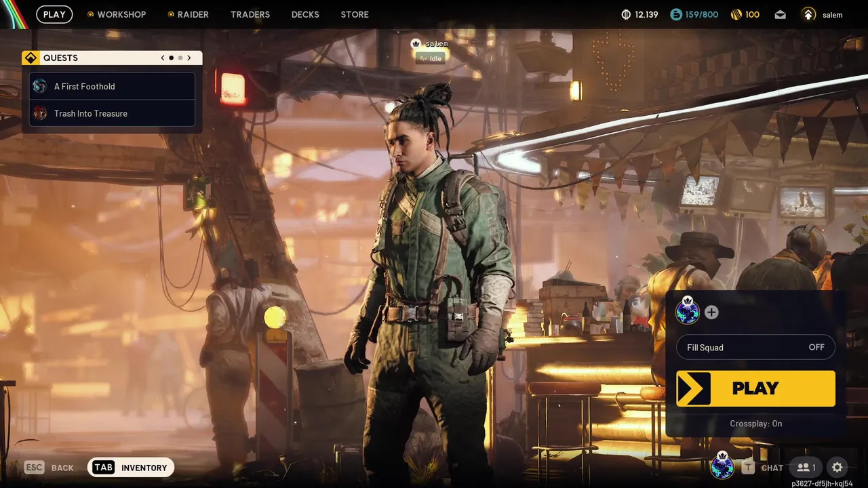Open the A First Foothold quest
The height and width of the screenshot is (488, 868).
click(113, 86)
